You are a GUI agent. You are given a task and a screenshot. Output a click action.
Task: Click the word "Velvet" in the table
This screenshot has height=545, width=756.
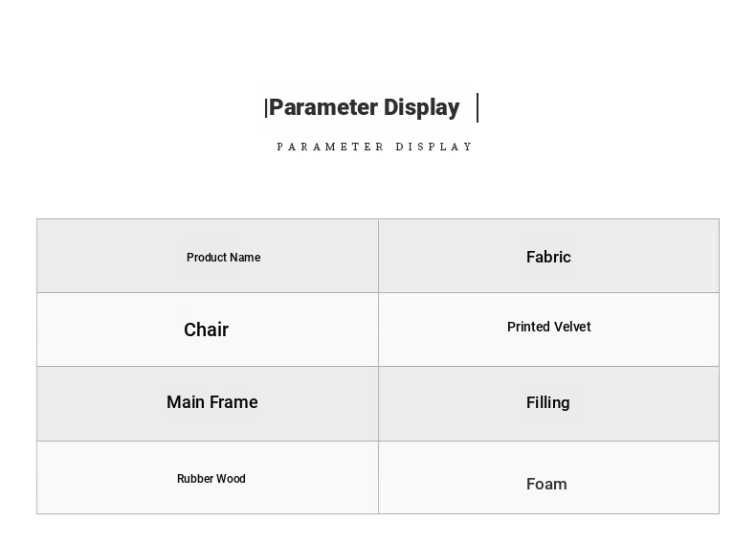point(572,327)
